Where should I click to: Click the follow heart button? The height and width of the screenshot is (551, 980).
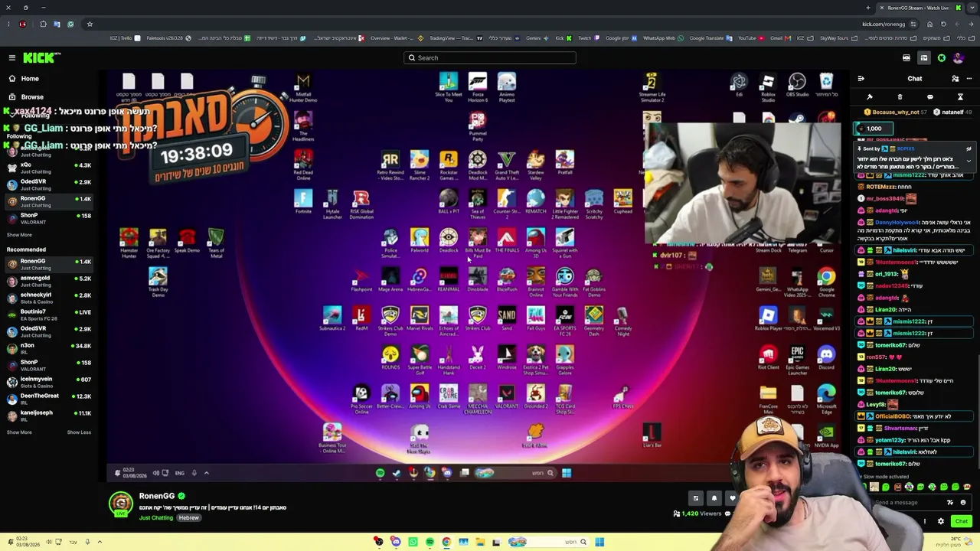pos(733,498)
